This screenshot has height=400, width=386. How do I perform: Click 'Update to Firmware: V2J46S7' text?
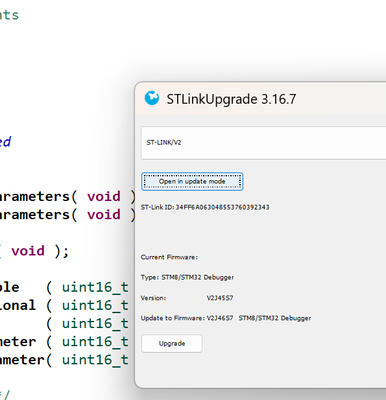click(x=187, y=318)
